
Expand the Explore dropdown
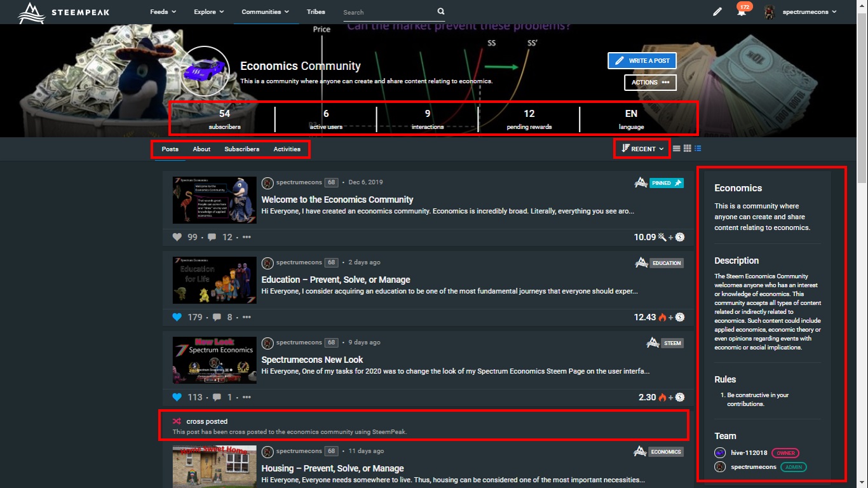(209, 11)
